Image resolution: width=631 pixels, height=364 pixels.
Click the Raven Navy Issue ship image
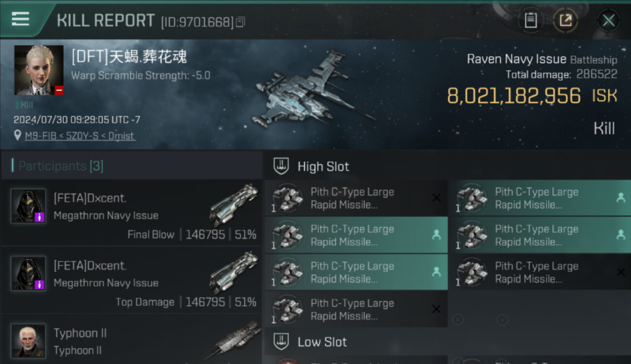[x=311, y=91]
